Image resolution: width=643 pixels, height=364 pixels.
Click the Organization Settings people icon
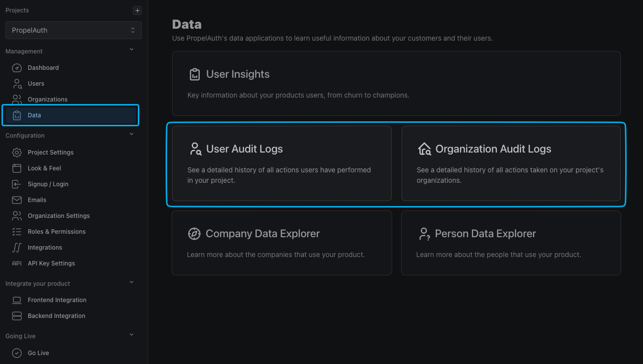tap(17, 216)
